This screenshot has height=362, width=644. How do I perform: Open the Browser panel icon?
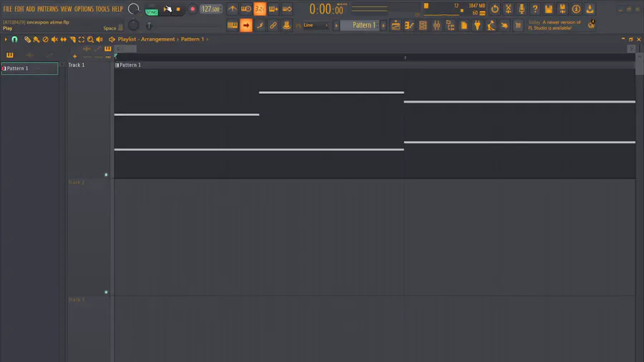click(450, 26)
